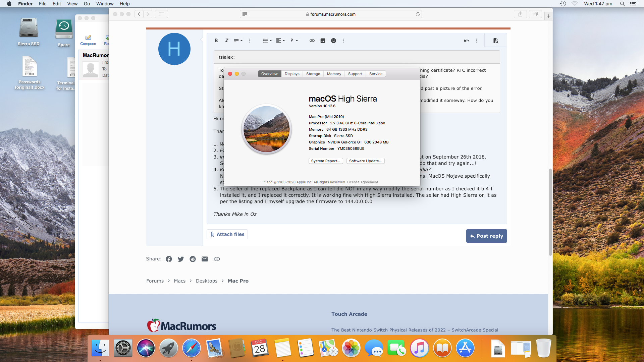Toggle the Safari sidebar button
The image size is (644, 362).
(x=161, y=14)
